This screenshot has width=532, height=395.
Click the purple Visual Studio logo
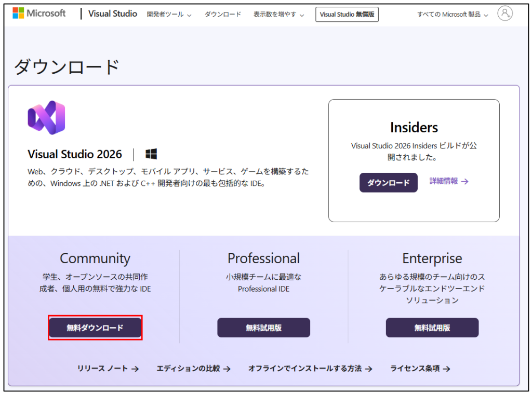coord(46,118)
